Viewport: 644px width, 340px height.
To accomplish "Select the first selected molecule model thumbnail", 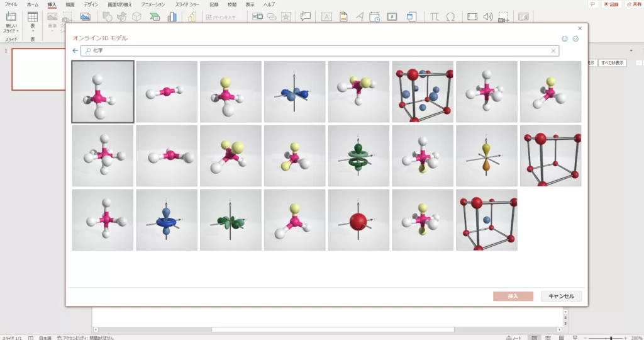I will [103, 92].
